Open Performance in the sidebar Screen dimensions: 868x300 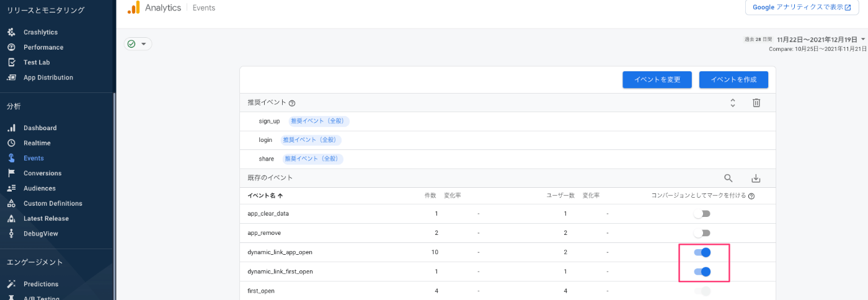coord(43,47)
